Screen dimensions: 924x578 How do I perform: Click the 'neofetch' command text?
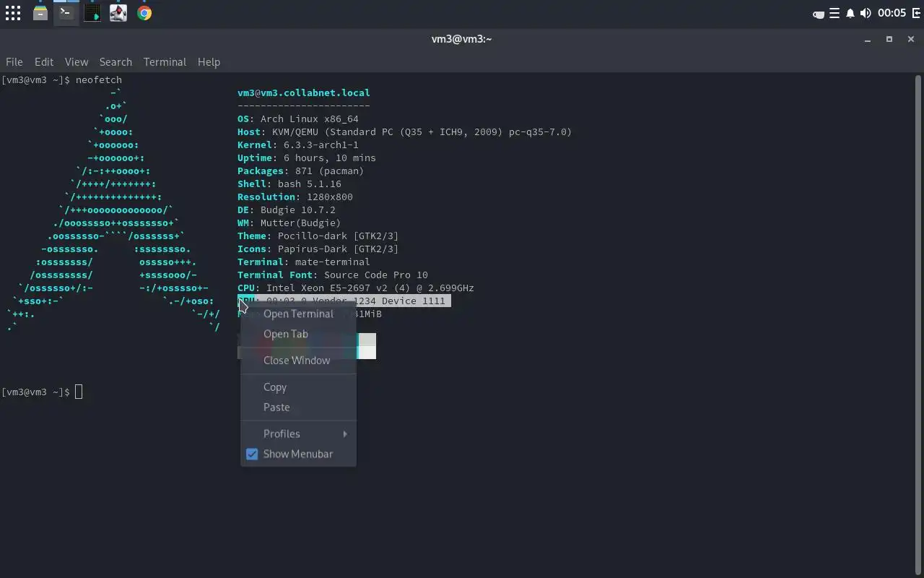point(99,79)
